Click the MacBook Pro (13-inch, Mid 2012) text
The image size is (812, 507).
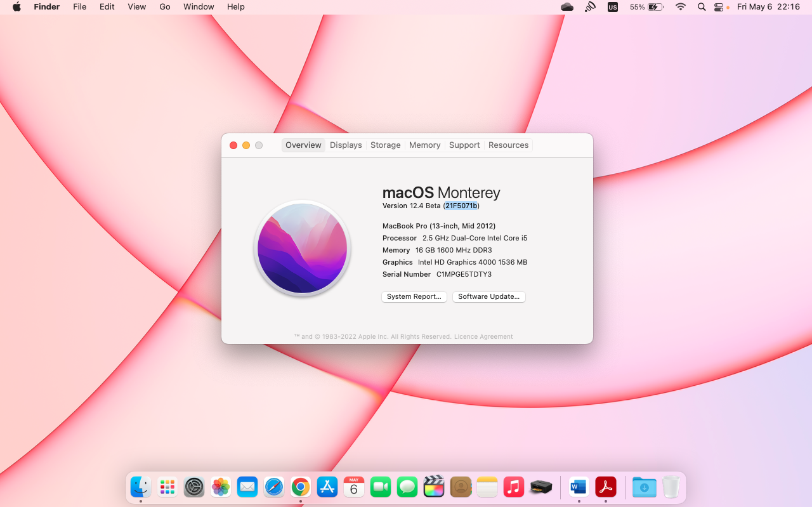439,226
